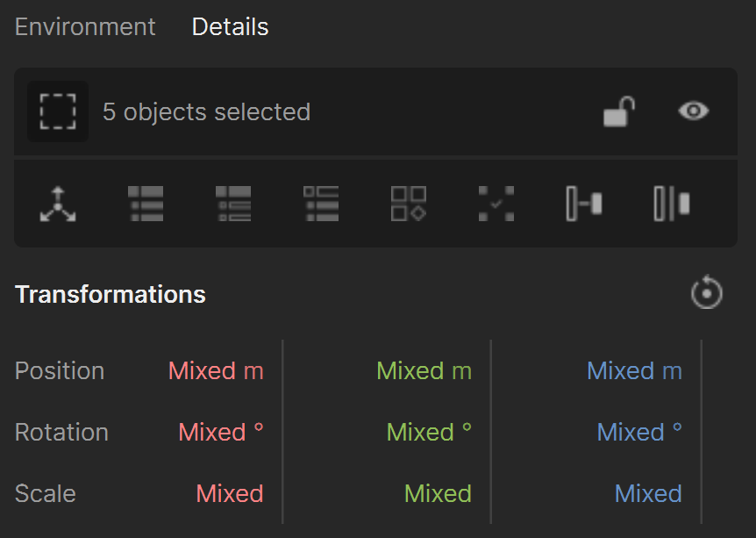Edit the blue Rotation Z Mixed field
The image size is (756, 538).
639,432
